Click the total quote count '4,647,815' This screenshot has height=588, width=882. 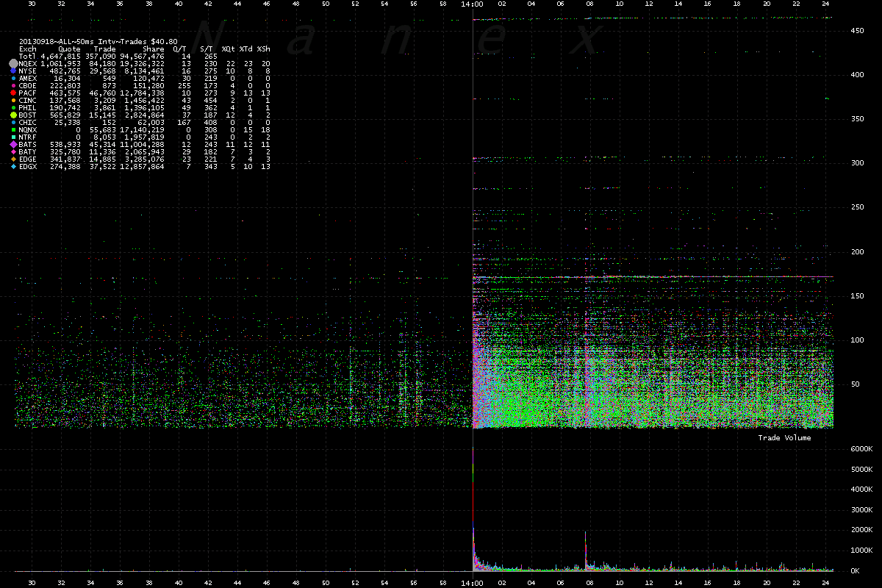pyautogui.click(x=60, y=57)
